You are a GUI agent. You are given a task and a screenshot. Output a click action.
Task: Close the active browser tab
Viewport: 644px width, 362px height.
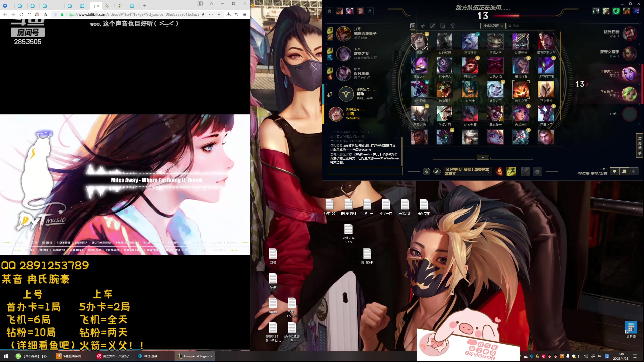[98, 6]
